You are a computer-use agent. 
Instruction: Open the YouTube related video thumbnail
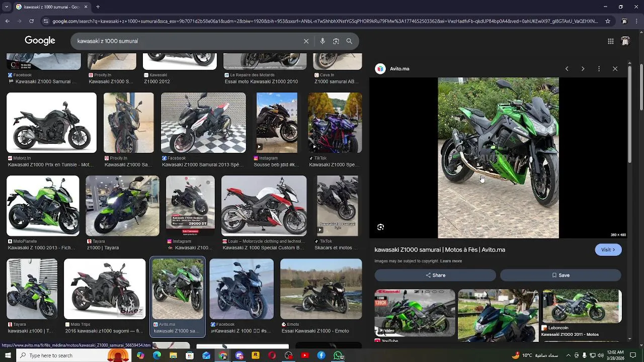click(415, 313)
